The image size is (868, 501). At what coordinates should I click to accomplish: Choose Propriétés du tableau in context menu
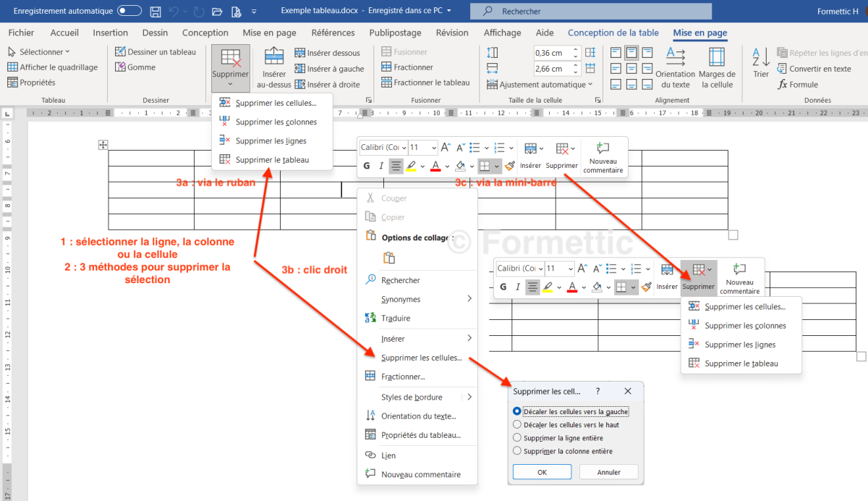click(x=420, y=435)
